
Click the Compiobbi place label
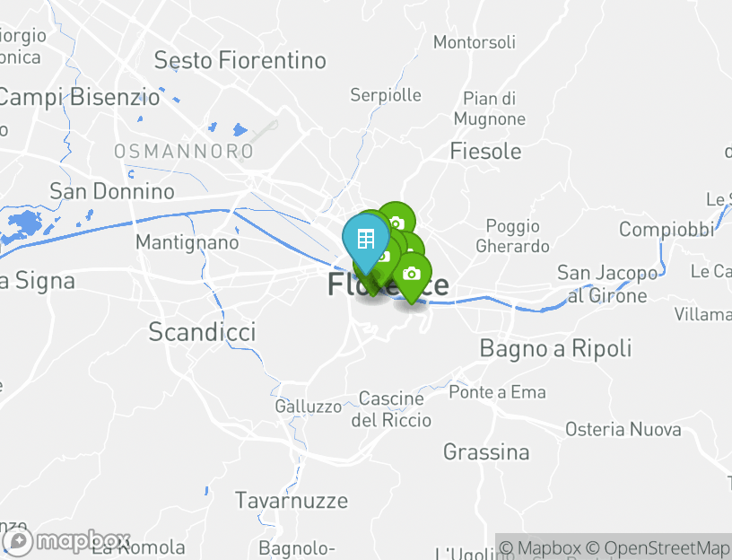tap(667, 230)
